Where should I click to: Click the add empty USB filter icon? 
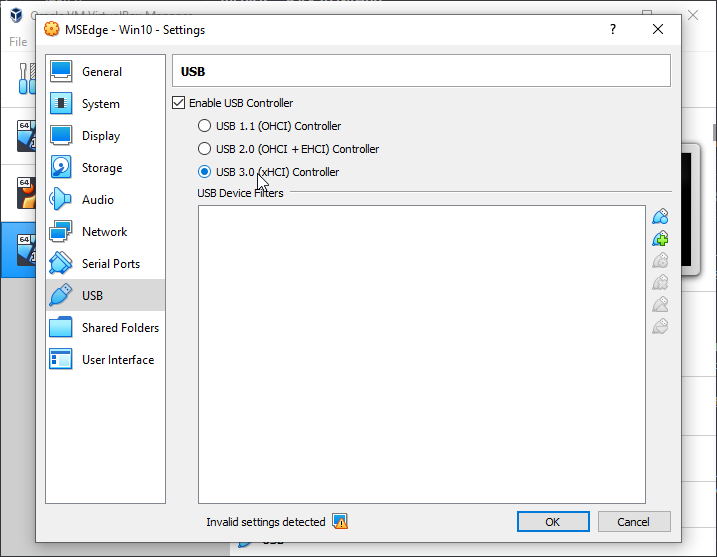(x=659, y=217)
